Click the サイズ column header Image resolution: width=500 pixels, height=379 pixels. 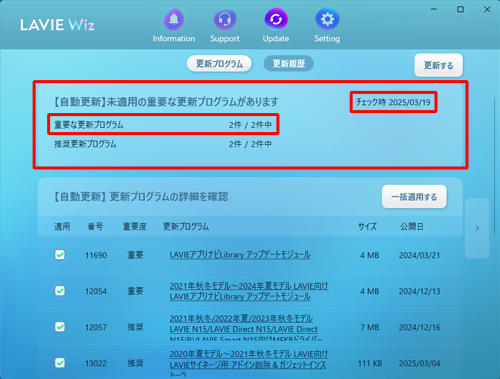click(x=367, y=227)
